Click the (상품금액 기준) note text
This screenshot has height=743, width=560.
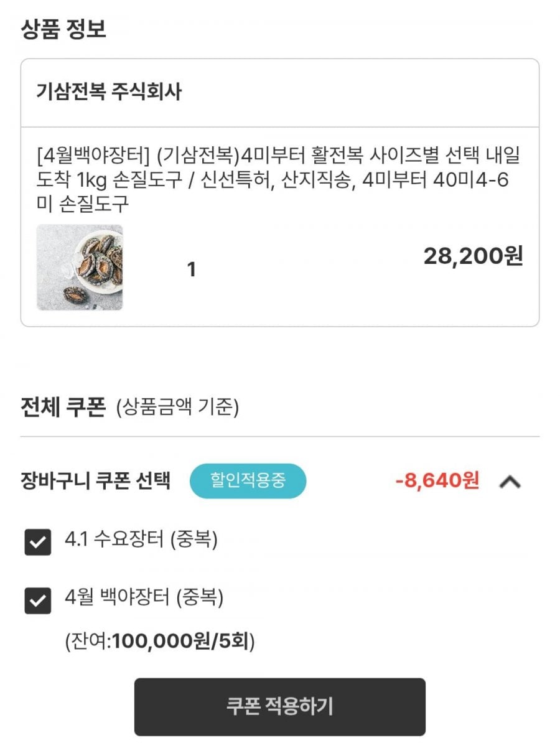point(177,408)
